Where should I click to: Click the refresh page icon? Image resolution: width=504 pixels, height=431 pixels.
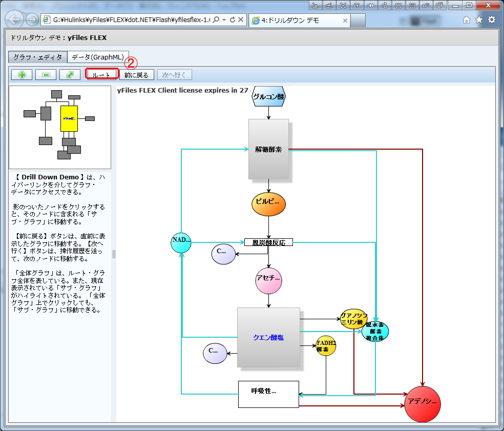233,19
